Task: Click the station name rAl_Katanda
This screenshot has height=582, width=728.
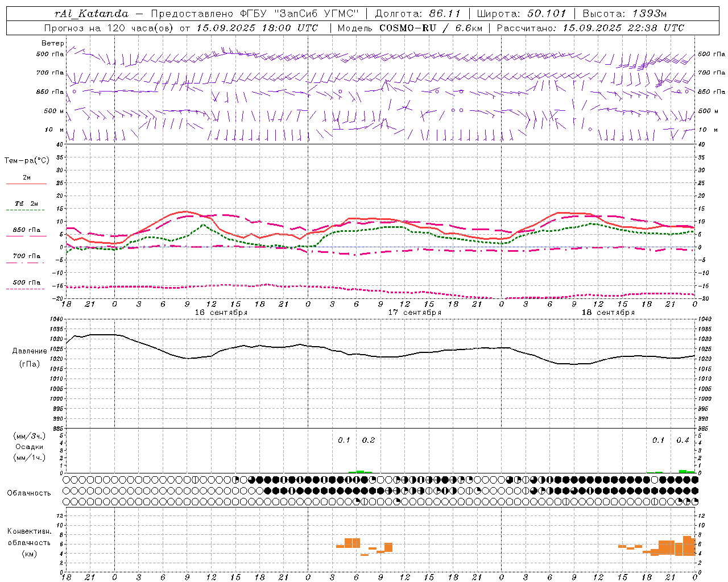Action: click(92, 13)
